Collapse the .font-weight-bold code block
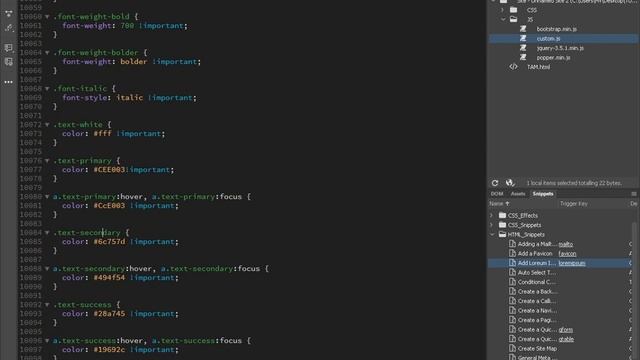The width and height of the screenshot is (640, 360). [47, 17]
